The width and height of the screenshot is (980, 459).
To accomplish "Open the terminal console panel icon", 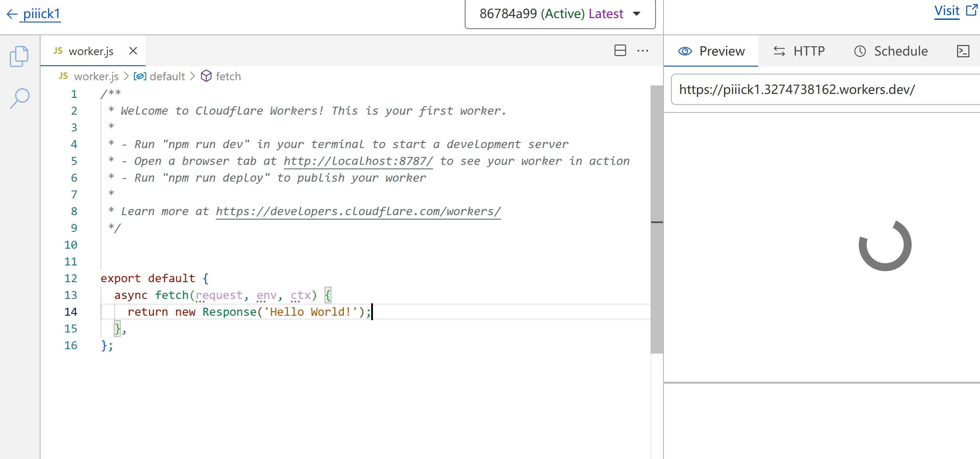I will pyautogui.click(x=963, y=51).
